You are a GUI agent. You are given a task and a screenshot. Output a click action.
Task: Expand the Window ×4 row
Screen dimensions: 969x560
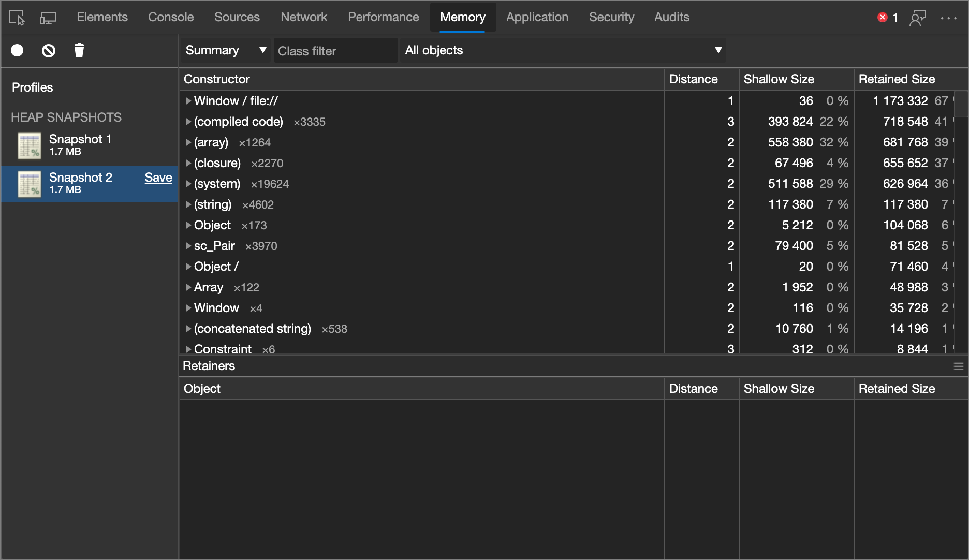tap(188, 308)
